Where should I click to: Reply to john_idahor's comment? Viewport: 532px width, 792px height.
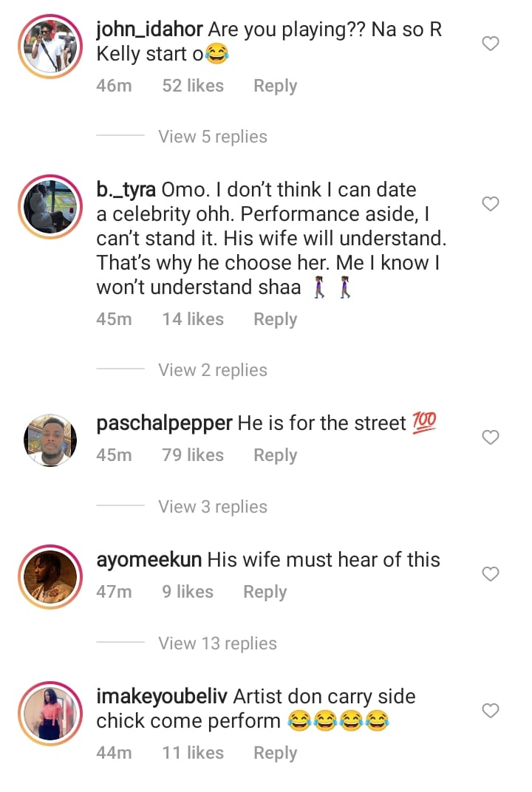click(275, 86)
